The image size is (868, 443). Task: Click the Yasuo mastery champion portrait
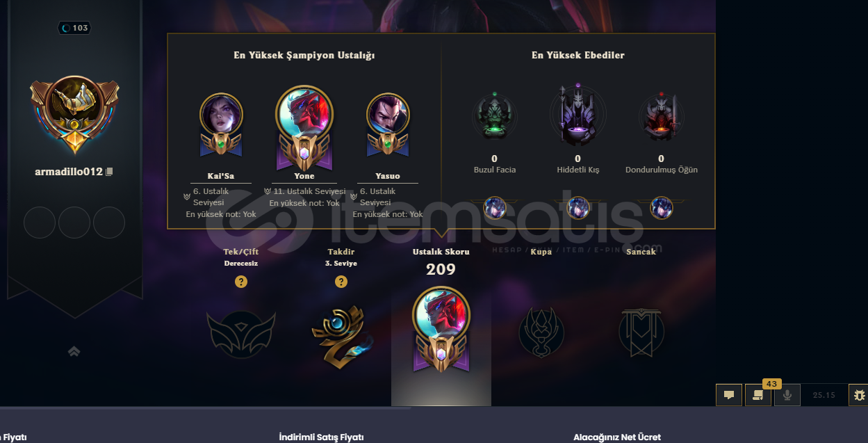pos(388,115)
